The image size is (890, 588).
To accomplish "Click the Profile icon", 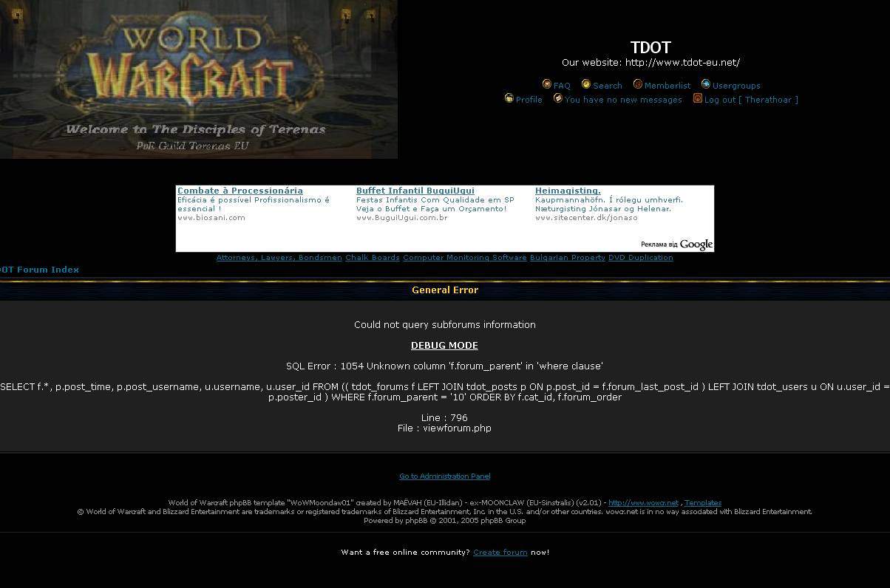I will (x=509, y=98).
